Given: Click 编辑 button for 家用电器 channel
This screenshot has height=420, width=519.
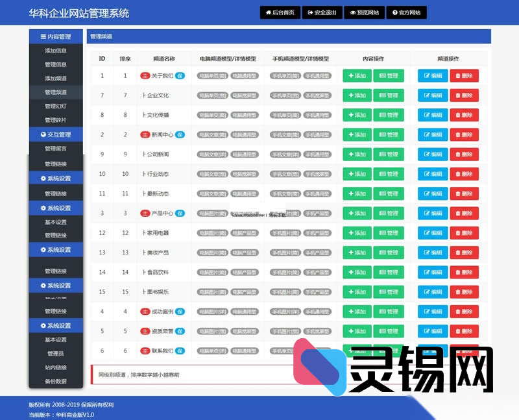Looking at the screenshot, I should [433, 233].
